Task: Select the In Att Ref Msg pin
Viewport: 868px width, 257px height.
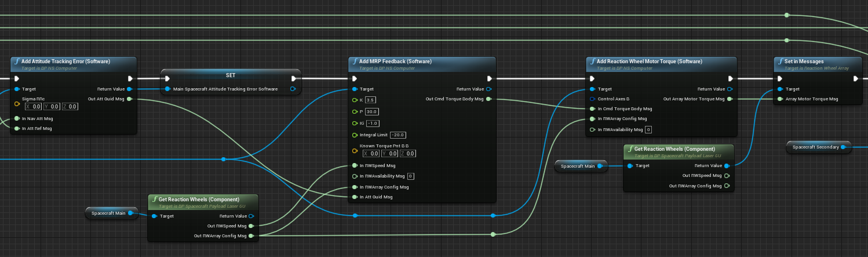Action: click(x=17, y=128)
